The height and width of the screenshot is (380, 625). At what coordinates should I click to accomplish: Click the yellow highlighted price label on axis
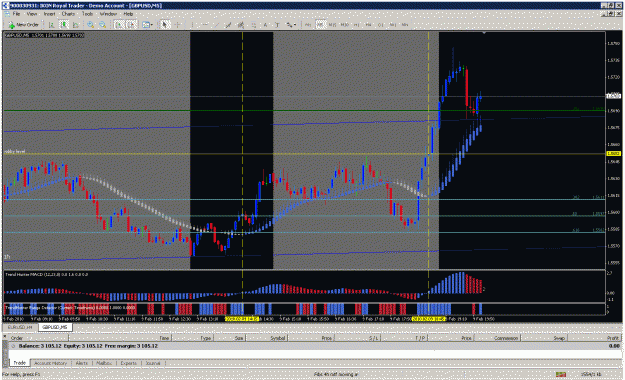tap(613, 154)
